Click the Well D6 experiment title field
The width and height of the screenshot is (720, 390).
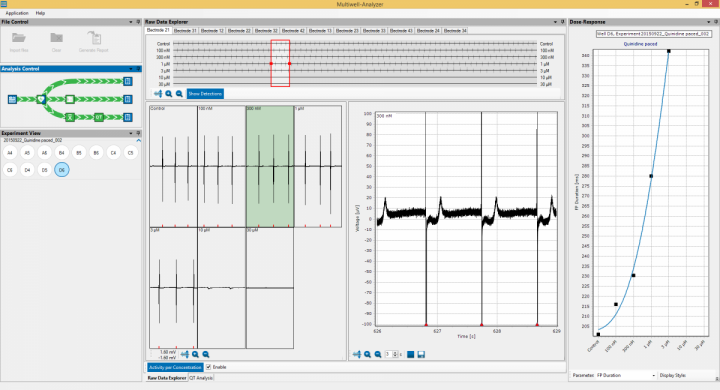click(x=653, y=34)
